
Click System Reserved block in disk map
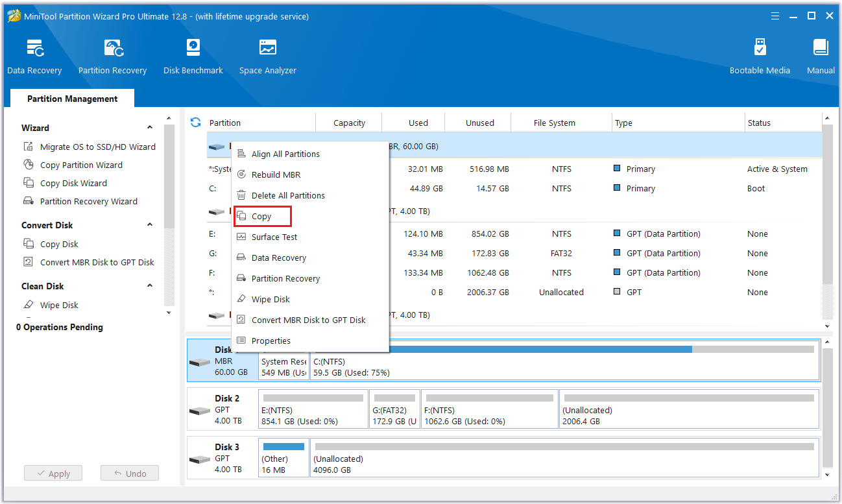pos(283,361)
